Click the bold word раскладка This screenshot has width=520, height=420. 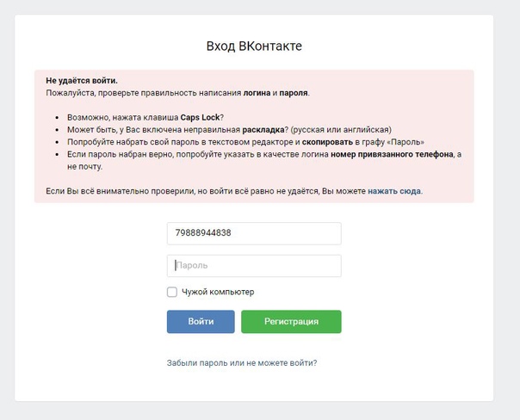point(263,130)
